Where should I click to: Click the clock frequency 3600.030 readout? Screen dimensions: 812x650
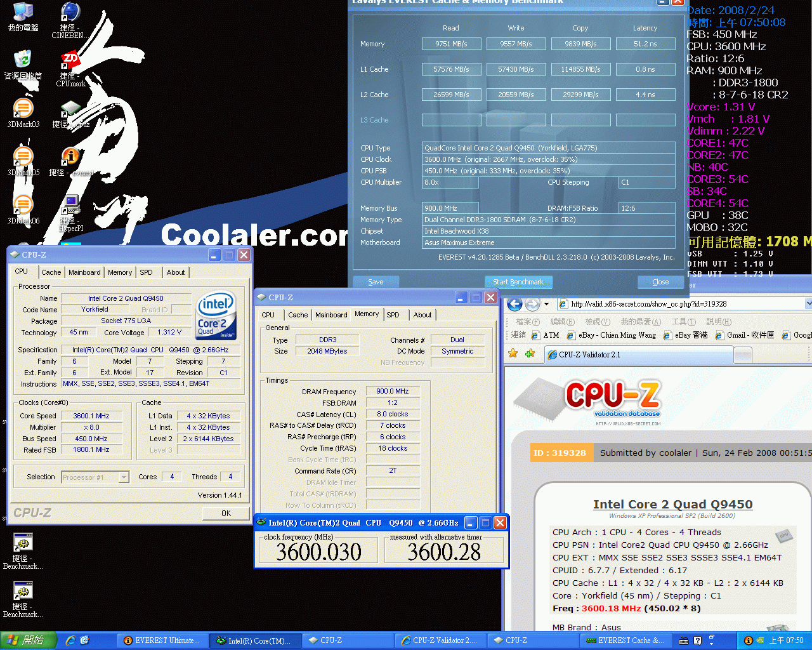318,552
